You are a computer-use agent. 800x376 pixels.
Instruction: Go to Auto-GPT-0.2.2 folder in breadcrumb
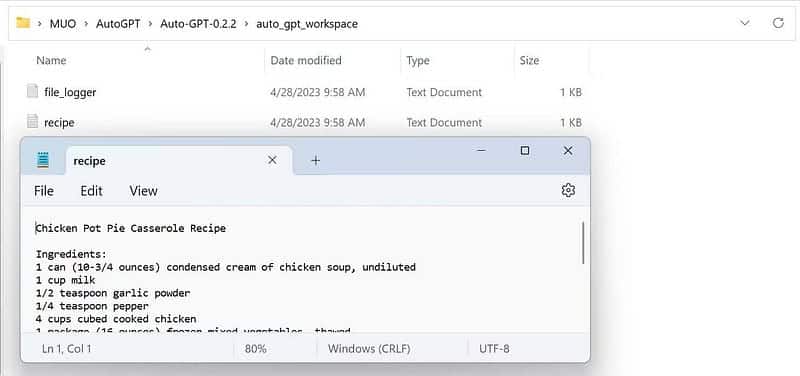198,24
